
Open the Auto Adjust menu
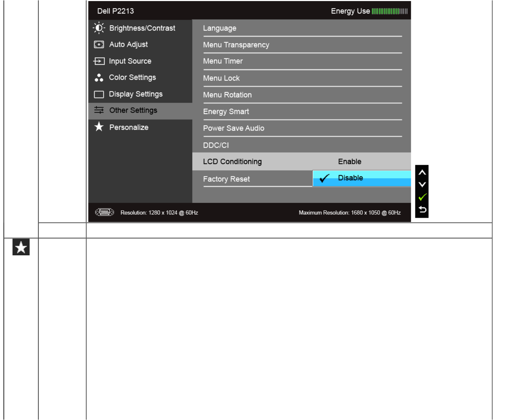pyautogui.click(x=140, y=45)
